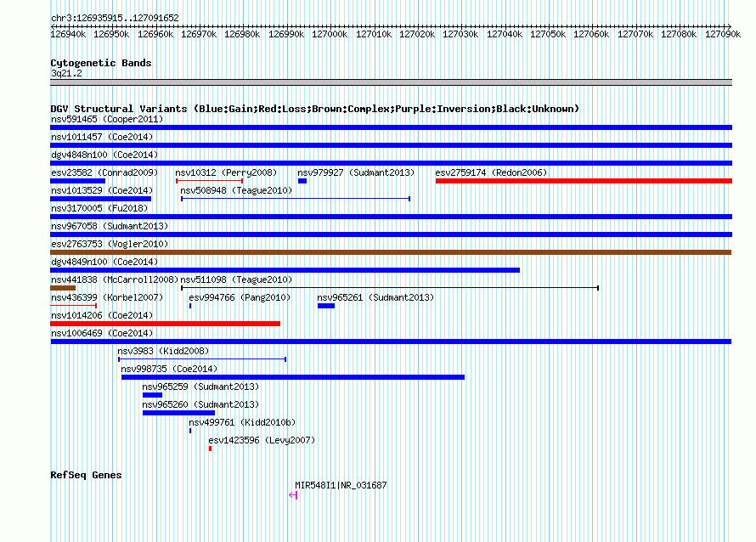Open the nsv3170005 (Fu2018) variant label
The width and height of the screenshot is (756, 542).
(99, 208)
